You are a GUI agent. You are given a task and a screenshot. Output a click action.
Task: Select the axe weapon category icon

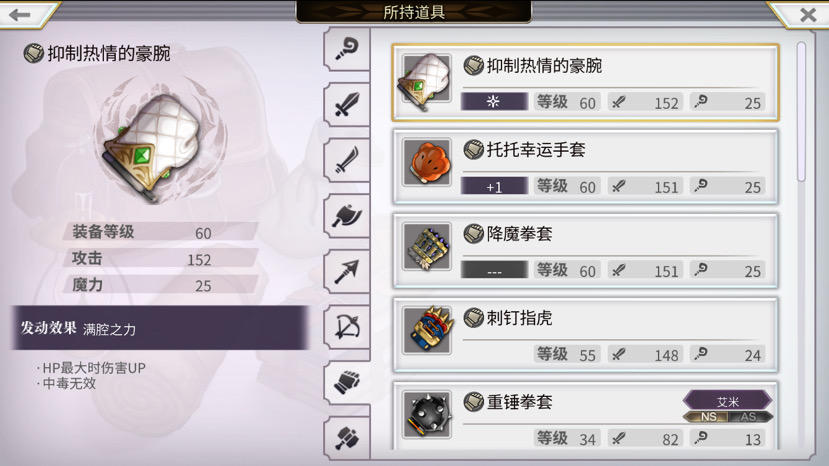347,216
